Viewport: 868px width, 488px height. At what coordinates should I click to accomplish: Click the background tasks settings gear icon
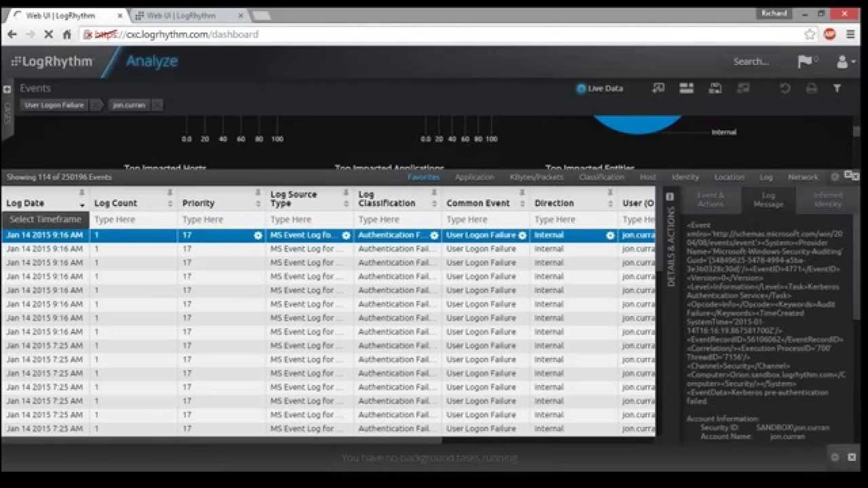tap(835, 457)
